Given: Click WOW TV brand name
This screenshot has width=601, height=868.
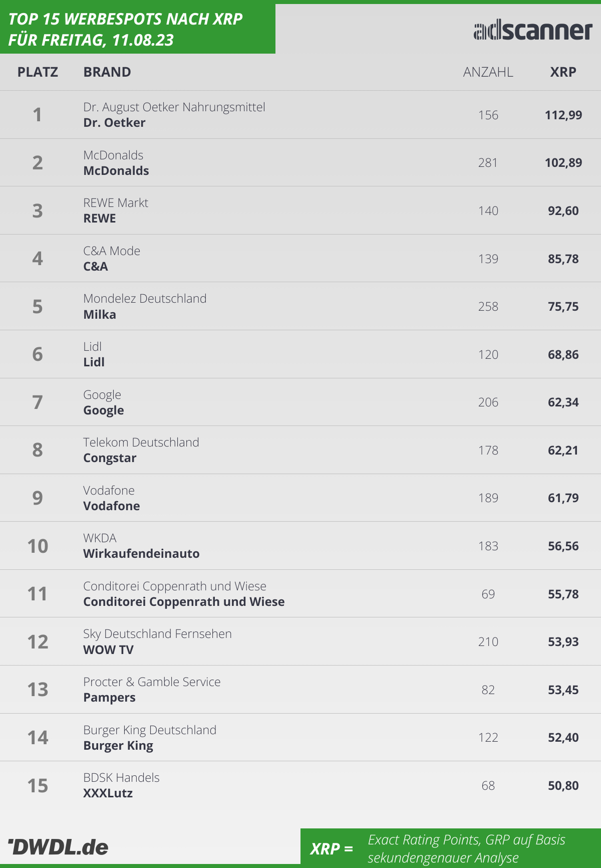Looking at the screenshot, I should (108, 650).
